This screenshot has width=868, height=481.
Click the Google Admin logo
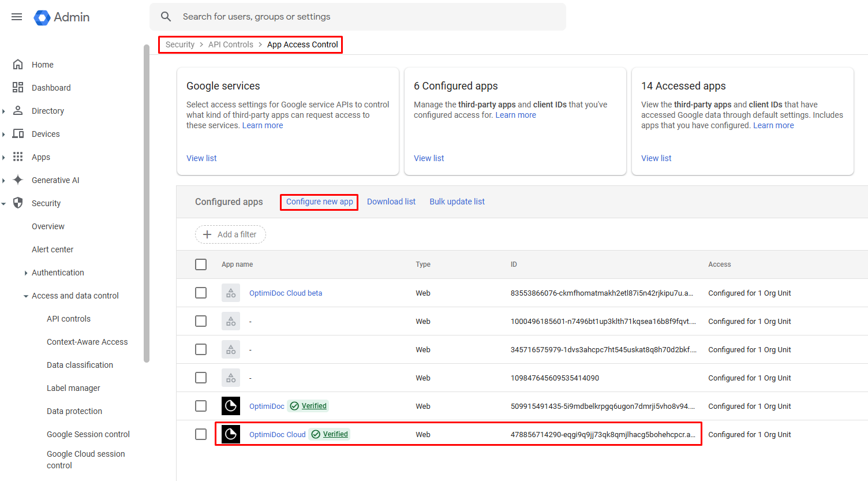point(62,17)
